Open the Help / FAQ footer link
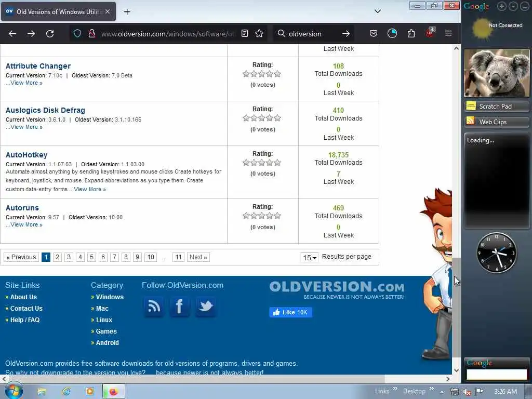532x399 pixels. [25, 320]
